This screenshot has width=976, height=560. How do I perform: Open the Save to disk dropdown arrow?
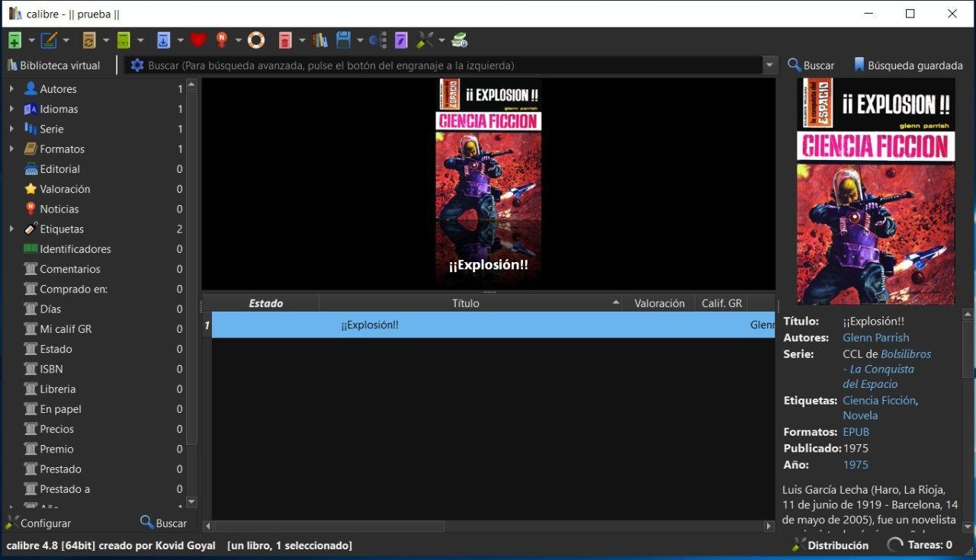pyautogui.click(x=360, y=40)
